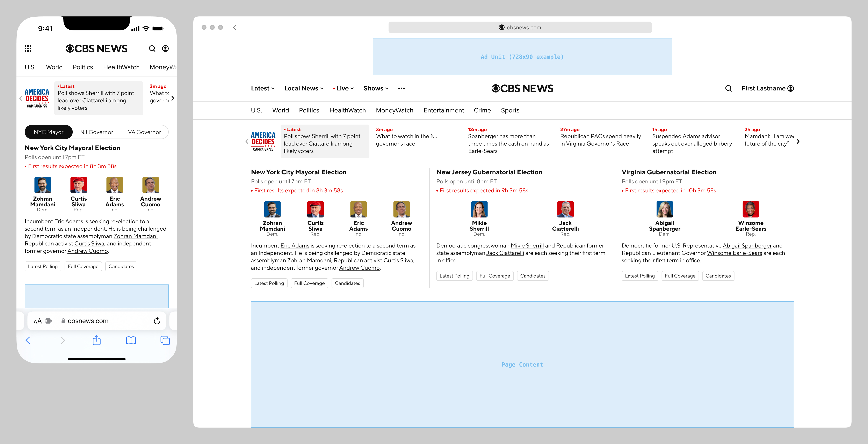This screenshot has height=444, width=868.
Task: Switch to the Politics section tab
Action: tap(309, 110)
